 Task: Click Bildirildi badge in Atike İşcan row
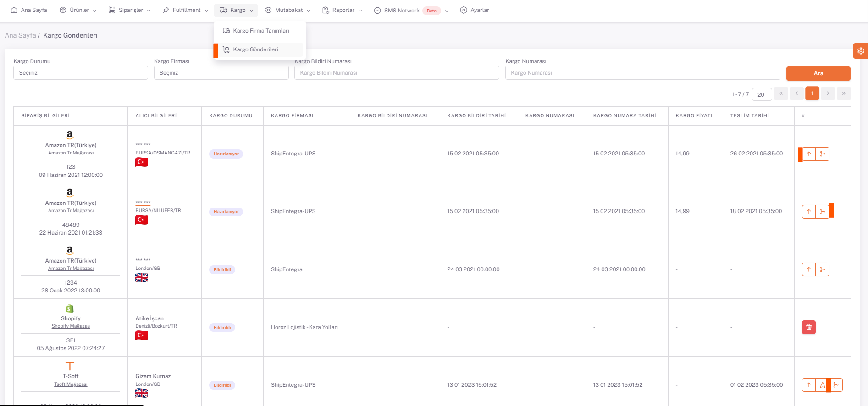tap(222, 327)
